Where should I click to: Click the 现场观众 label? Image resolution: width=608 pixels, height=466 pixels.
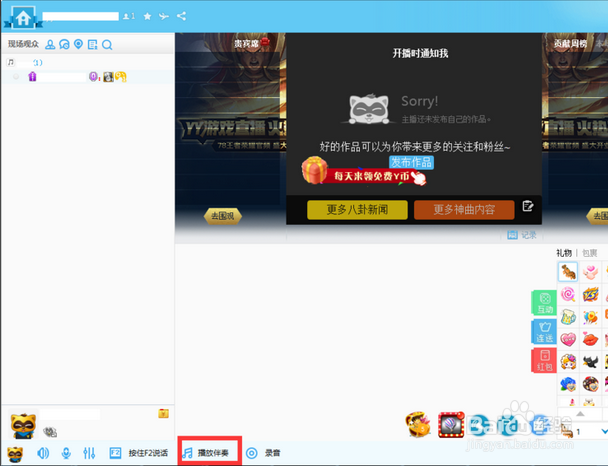tap(23, 44)
